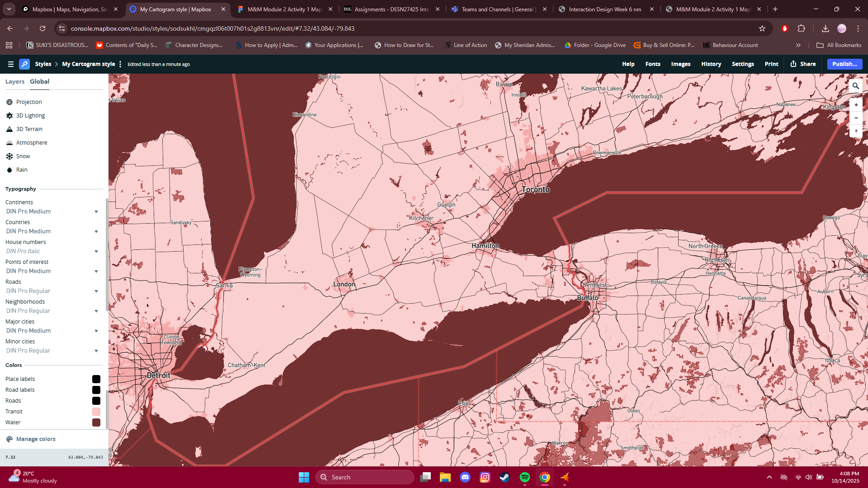The image size is (868, 488).
Task: Open 3D Terrain global settings
Action: click(x=29, y=129)
